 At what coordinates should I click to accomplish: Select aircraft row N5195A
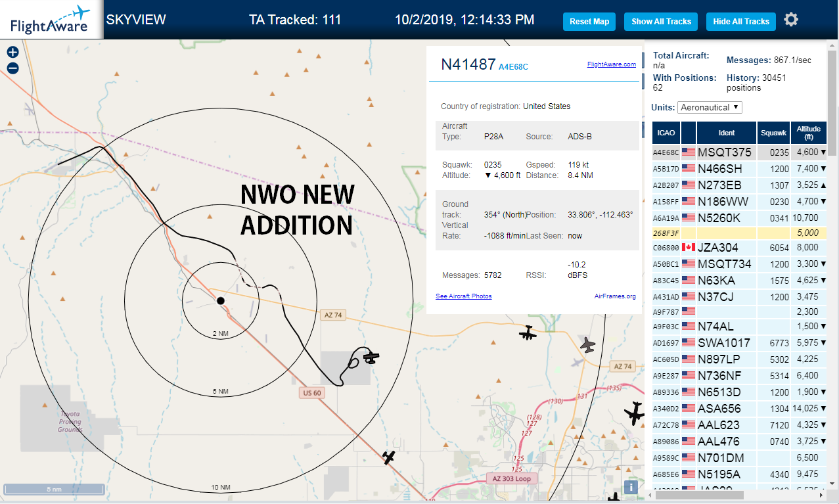tap(740, 474)
